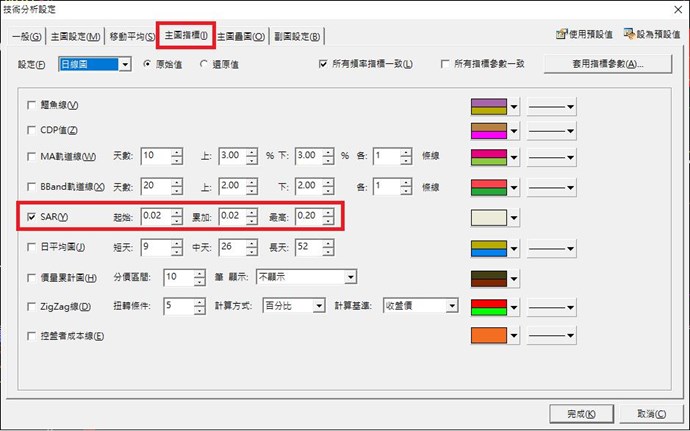
Task: Open the 日線圖 setting dropdown
Action: (125, 65)
